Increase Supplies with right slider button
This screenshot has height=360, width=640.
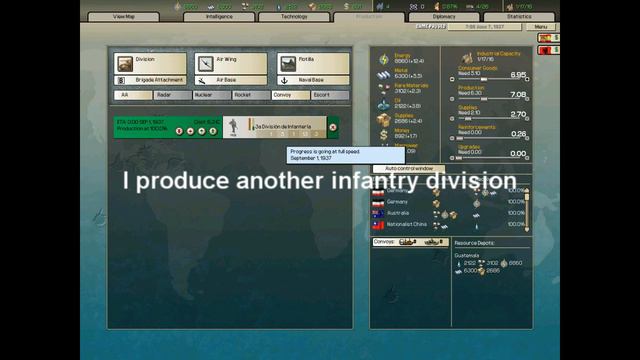pos(527,119)
